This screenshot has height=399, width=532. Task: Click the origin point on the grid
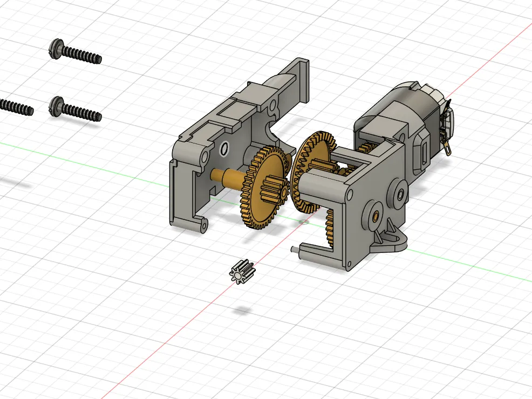[x=304, y=222]
